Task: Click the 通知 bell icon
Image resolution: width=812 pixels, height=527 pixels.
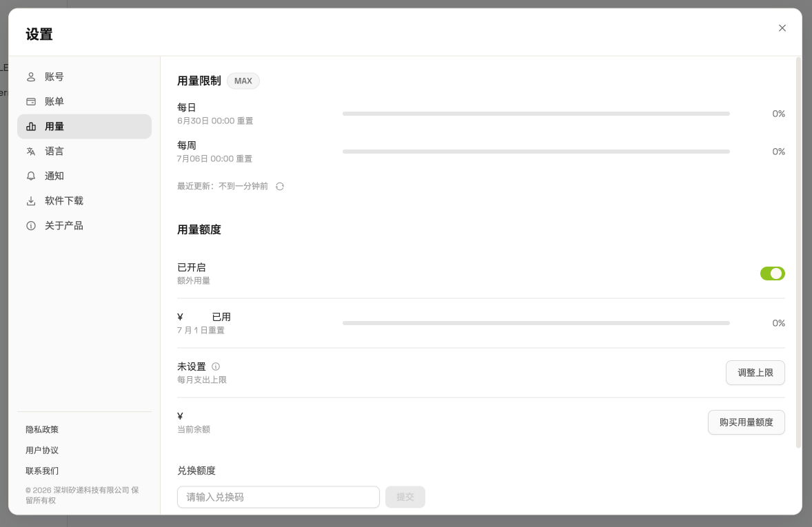Action: coord(31,176)
